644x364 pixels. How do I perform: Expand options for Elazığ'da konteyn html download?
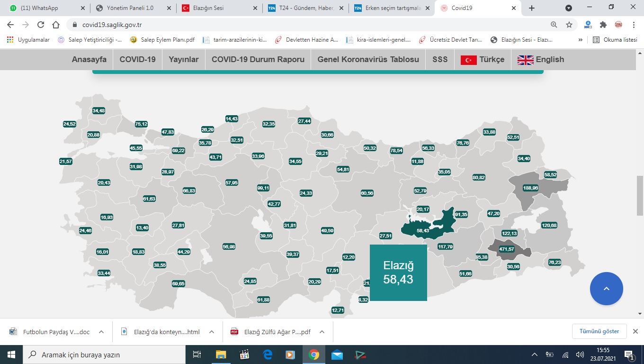(212, 332)
